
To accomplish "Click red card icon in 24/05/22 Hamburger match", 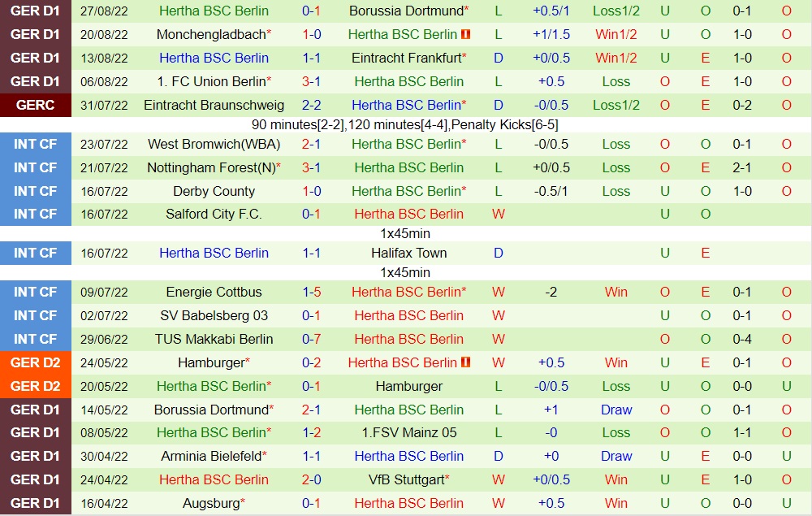I will (x=466, y=362).
